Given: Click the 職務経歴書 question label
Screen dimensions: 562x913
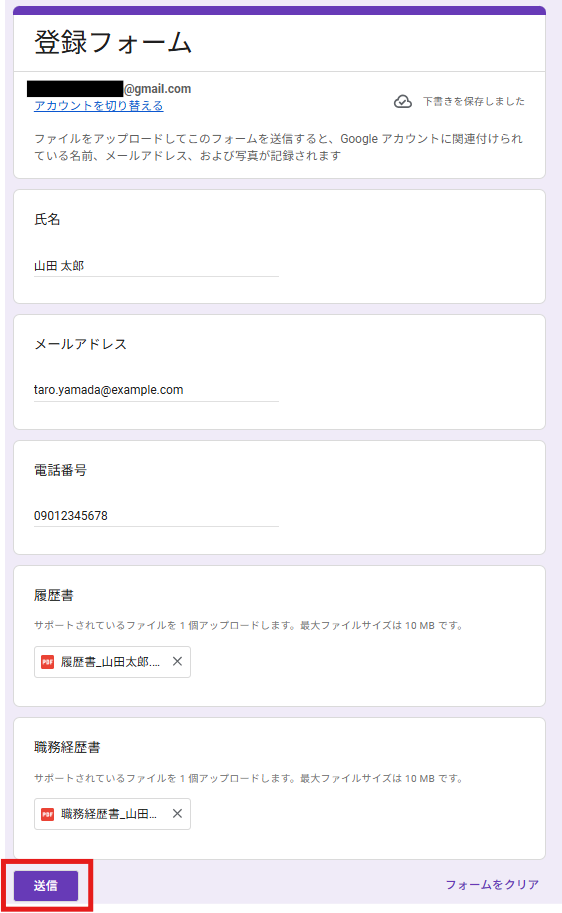Looking at the screenshot, I should (67, 747).
